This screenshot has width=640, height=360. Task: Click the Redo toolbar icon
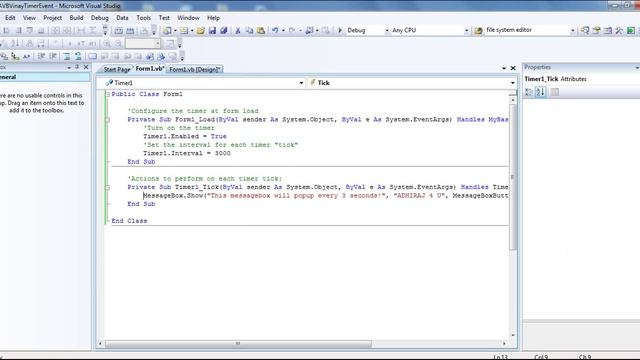coord(292,30)
